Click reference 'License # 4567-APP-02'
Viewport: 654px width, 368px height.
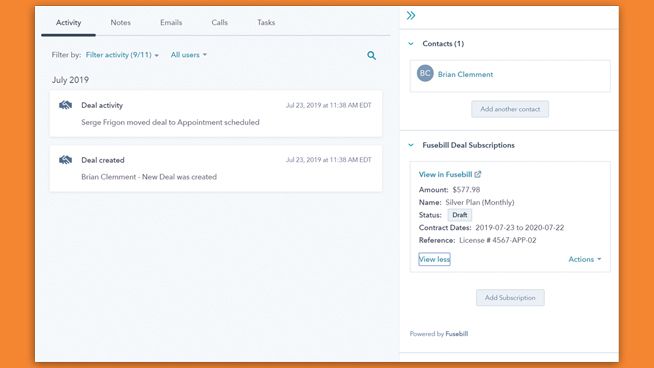coord(498,240)
